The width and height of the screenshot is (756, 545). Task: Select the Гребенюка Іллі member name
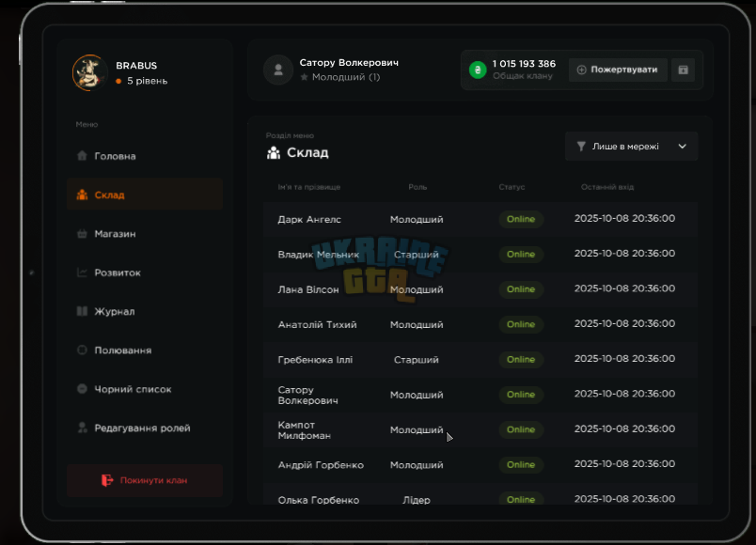coord(315,360)
